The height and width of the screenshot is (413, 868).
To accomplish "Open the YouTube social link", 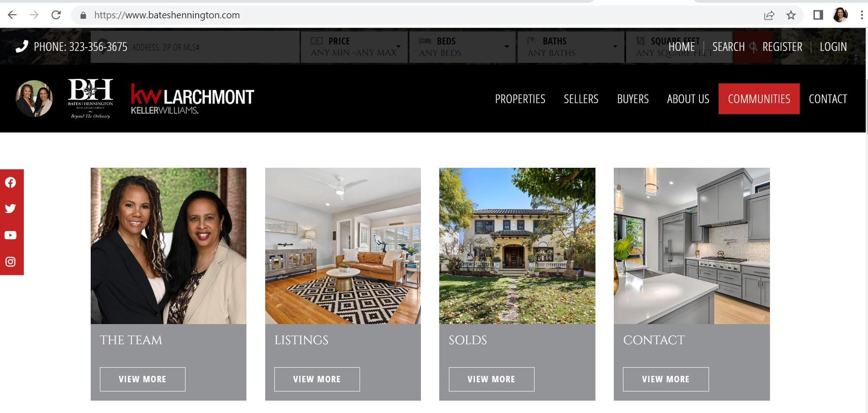I will coord(11,235).
